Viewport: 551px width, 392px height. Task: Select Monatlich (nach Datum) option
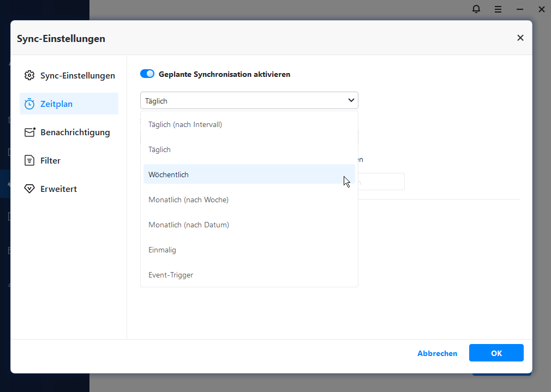point(188,225)
